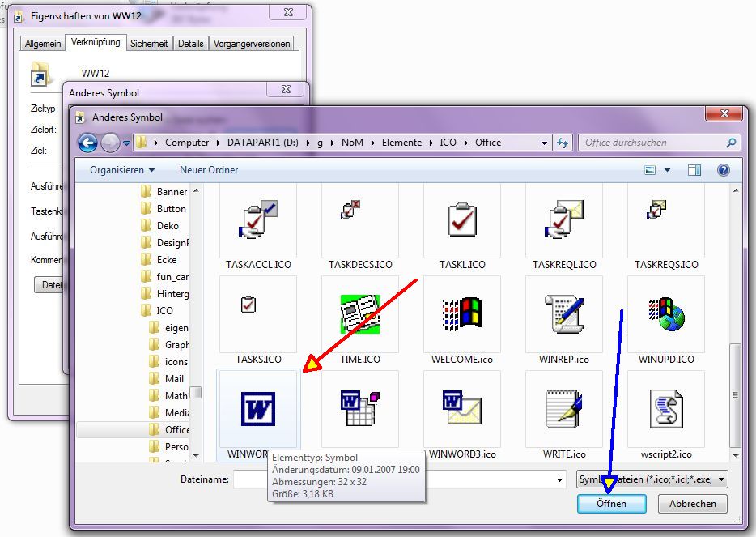Select the TASKREQL.ICO icon file
The width and height of the screenshot is (756, 537).
tap(564, 227)
